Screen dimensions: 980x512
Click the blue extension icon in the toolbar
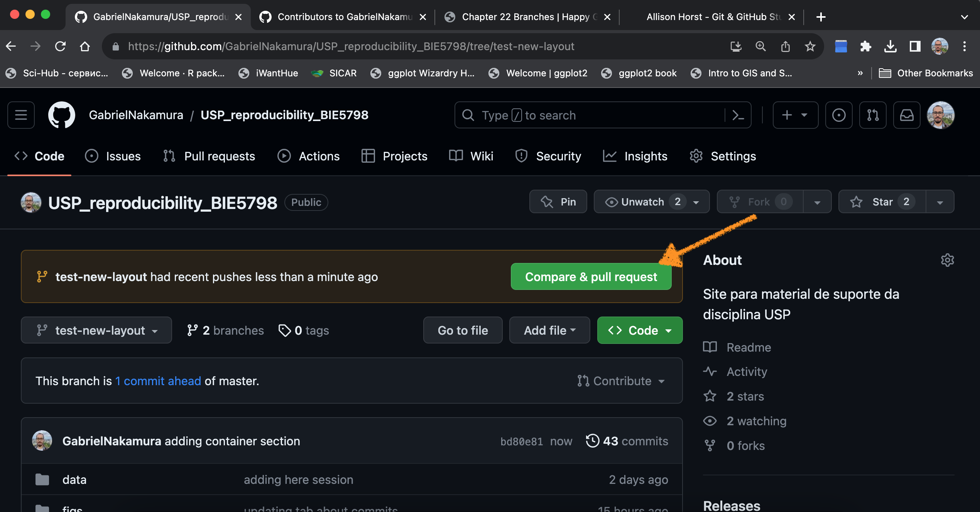(841, 46)
